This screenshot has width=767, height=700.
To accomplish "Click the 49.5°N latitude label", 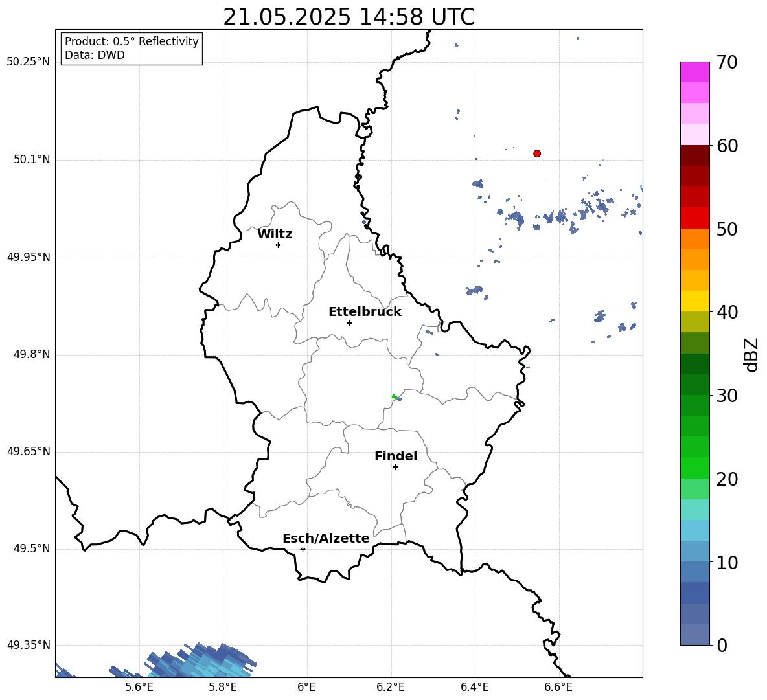I will click(x=32, y=548).
